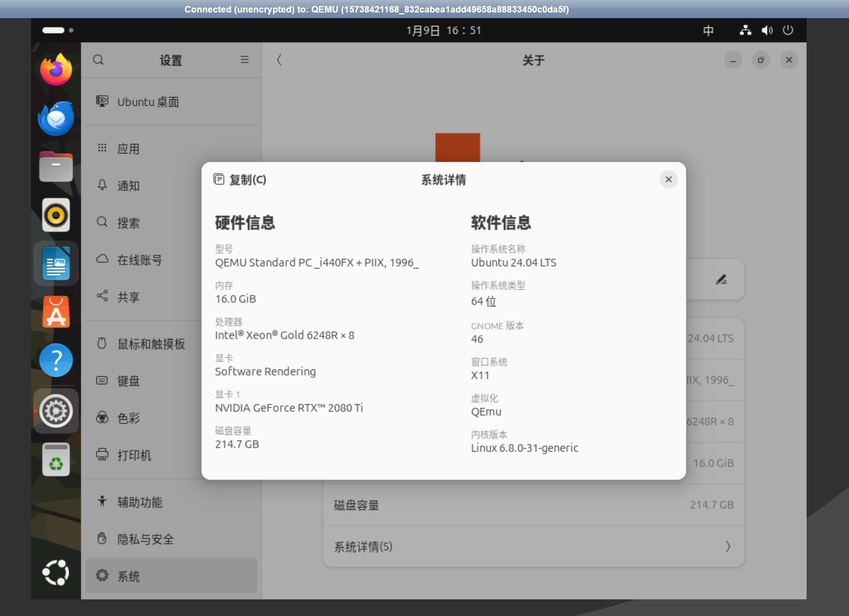Open the clock and calendar in the top bar

(x=443, y=30)
